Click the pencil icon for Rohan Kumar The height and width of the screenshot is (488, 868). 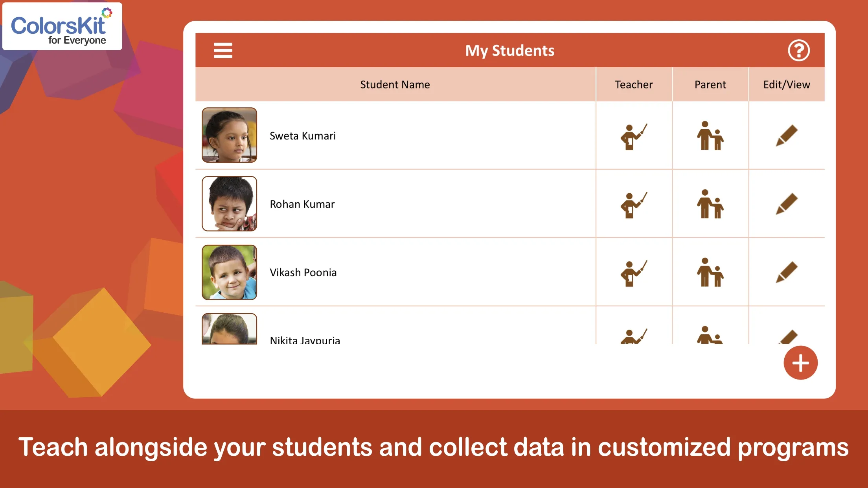(x=786, y=204)
